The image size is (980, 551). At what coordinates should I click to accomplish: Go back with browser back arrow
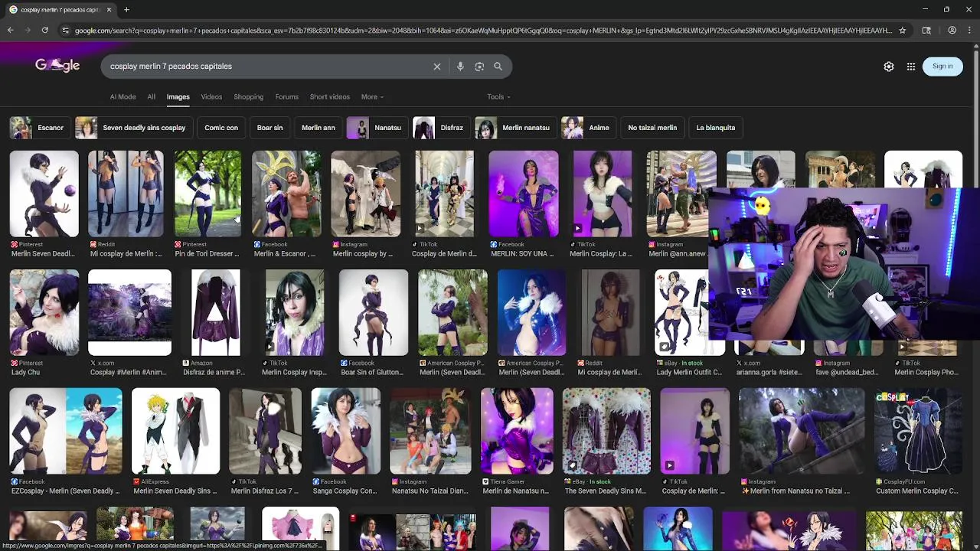[10, 30]
